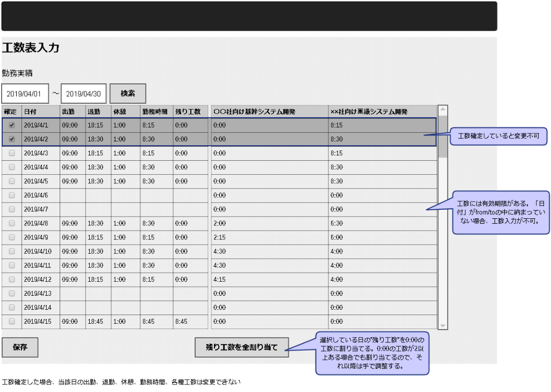Click the 0:00 基幹システム cell for 2019/4/13
551x392 pixels.
pos(270,294)
